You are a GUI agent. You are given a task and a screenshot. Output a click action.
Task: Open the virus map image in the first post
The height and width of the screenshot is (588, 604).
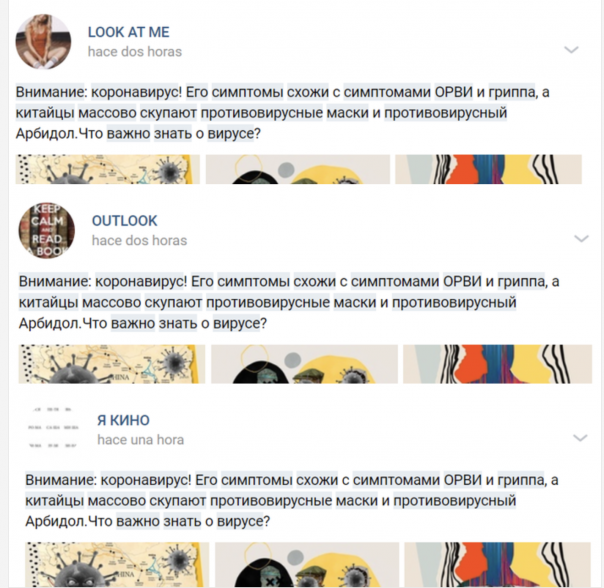pyautogui.click(x=107, y=169)
